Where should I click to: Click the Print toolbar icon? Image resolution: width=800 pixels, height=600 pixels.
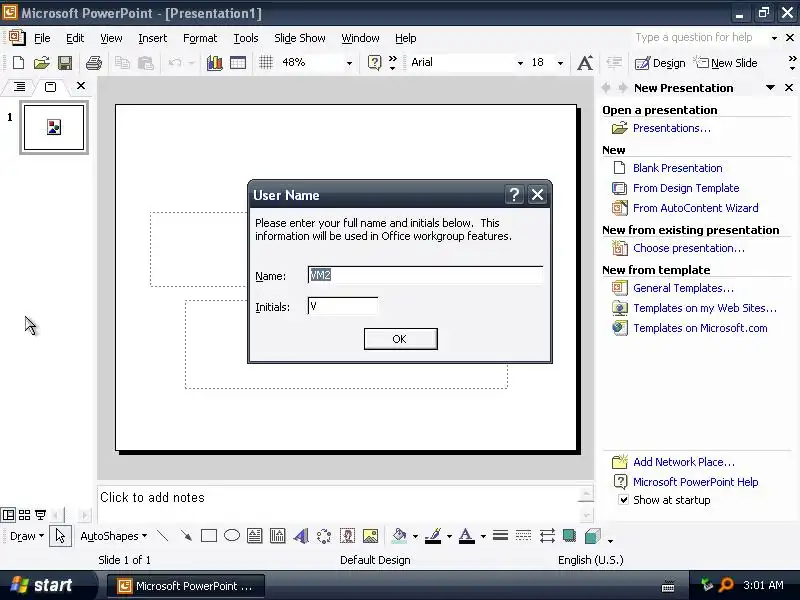(x=94, y=63)
